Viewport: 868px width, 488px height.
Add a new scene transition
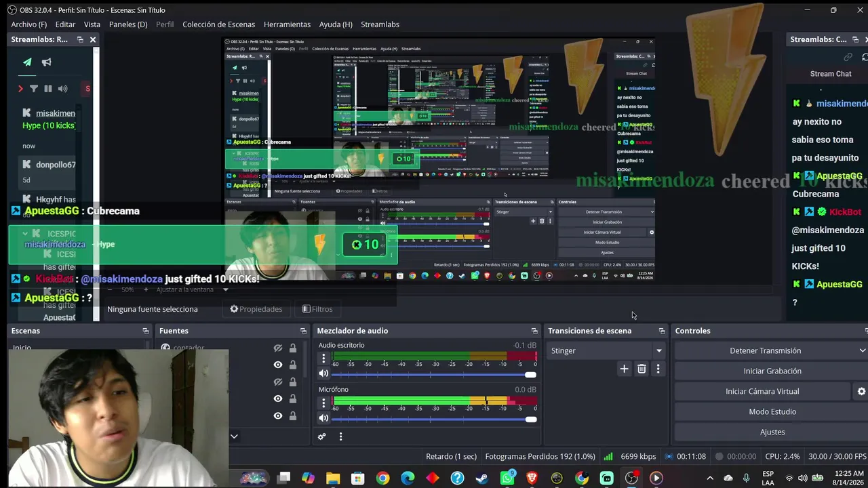click(x=624, y=369)
